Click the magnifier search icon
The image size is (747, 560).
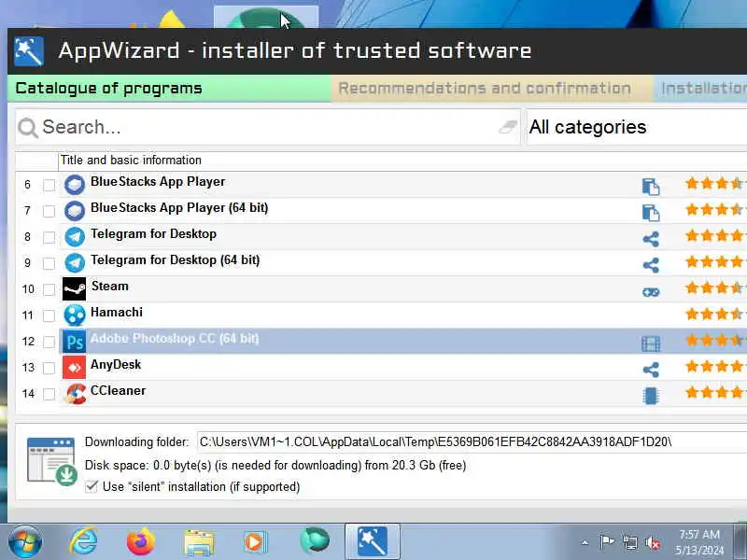point(28,128)
